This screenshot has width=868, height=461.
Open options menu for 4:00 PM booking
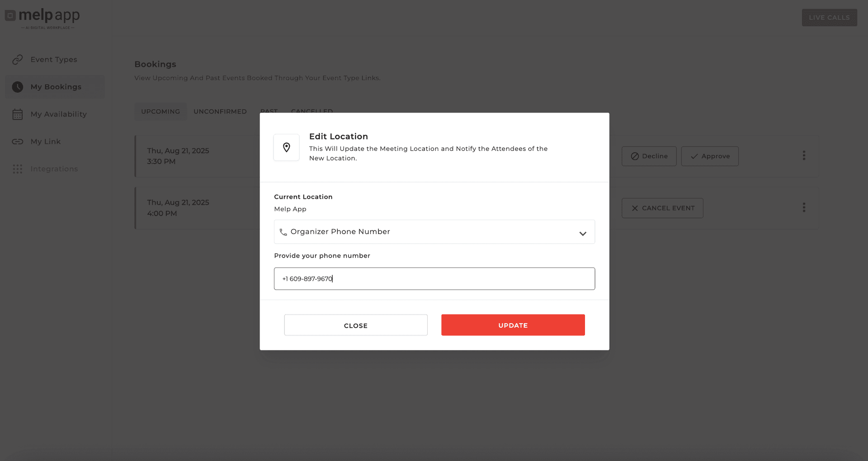[804, 207]
